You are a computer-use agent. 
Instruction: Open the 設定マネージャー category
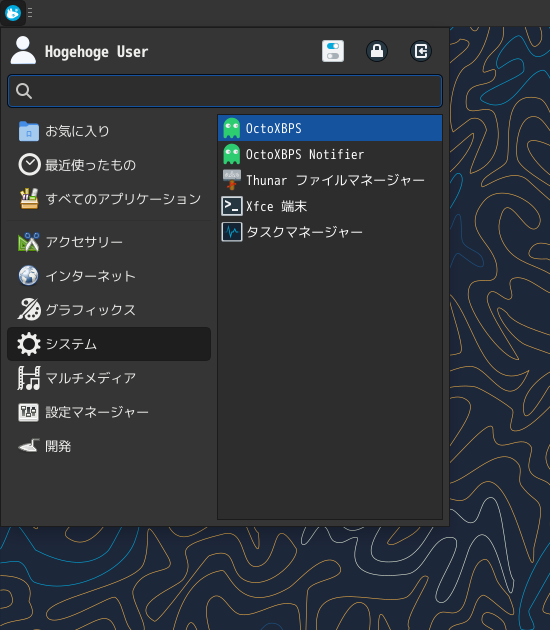(109, 412)
